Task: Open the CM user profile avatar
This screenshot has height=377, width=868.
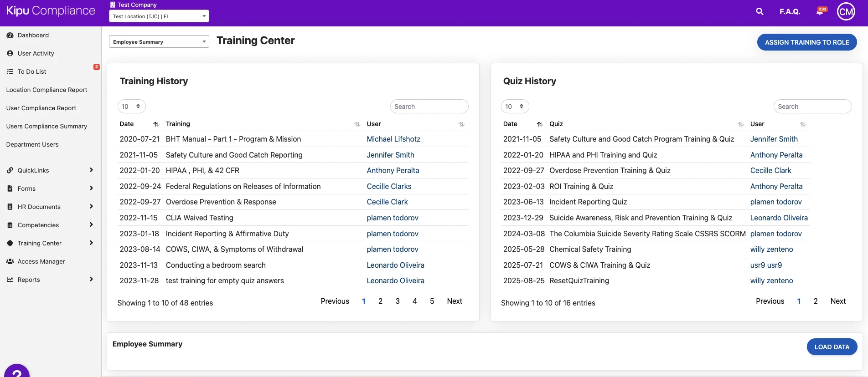Action: 846,11
